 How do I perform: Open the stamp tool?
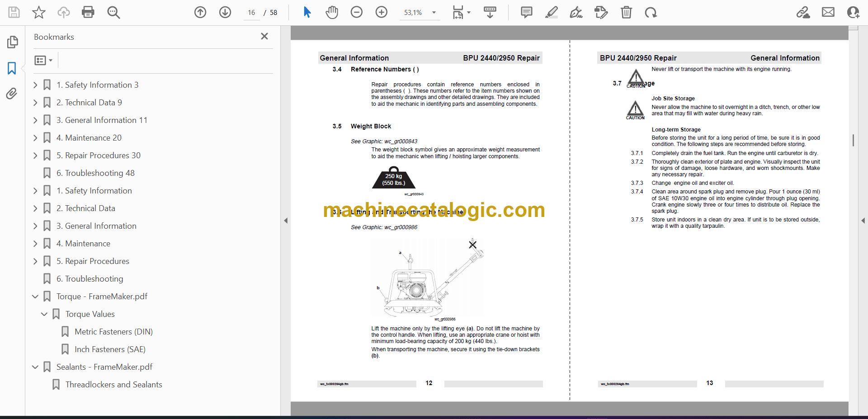point(601,12)
